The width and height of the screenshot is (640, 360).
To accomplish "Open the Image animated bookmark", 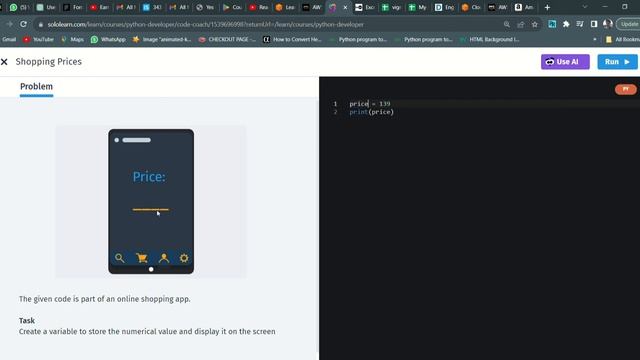I will (162, 40).
